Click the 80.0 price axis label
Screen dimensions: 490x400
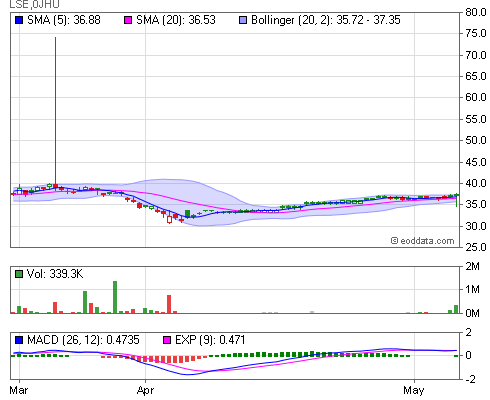(x=476, y=12)
